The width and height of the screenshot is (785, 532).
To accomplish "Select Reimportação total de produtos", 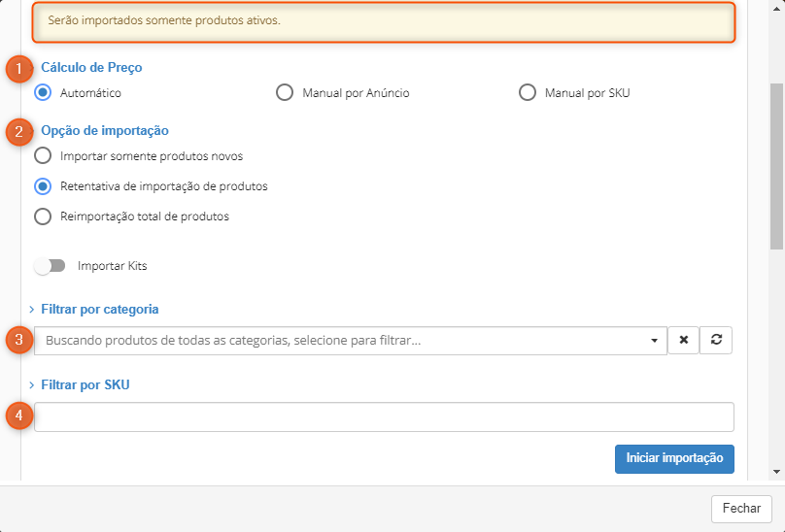I will pos(43,216).
